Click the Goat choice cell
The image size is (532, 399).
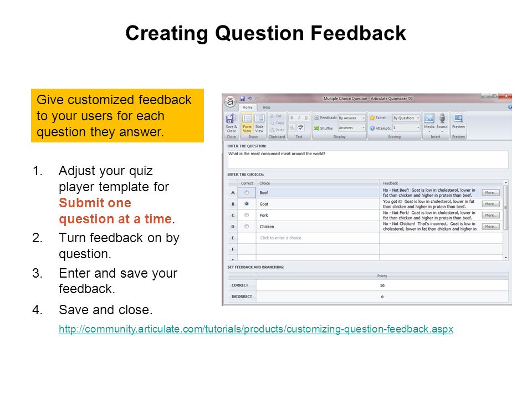click(318, 204)
